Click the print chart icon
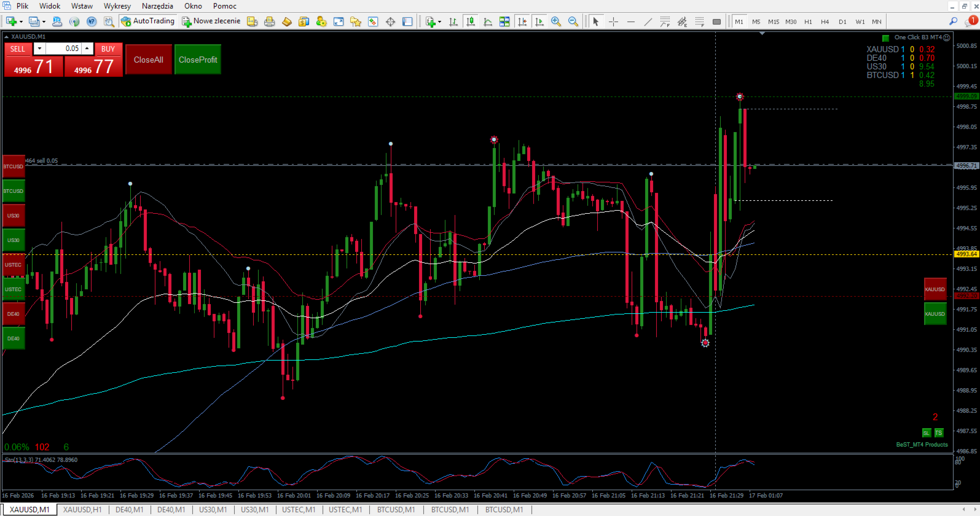The width and height of the screenshot is (980, 516). click(269, 21)
